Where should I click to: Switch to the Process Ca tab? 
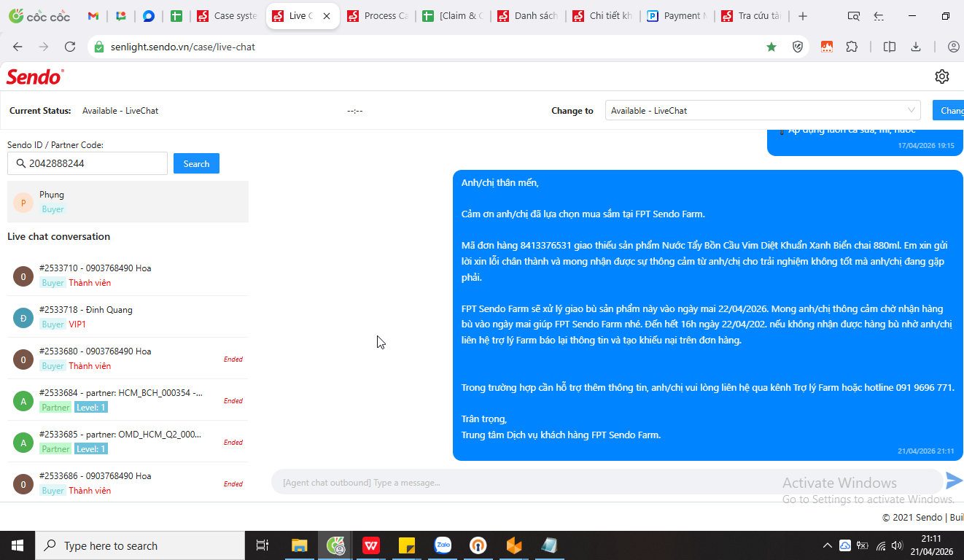click(x=378, y=16)
